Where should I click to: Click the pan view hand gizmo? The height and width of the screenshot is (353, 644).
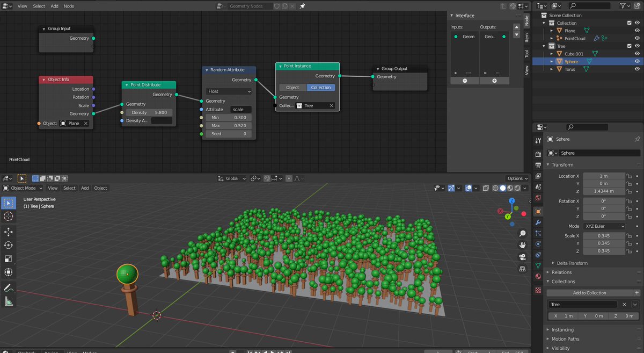click(x=522, y=245)
